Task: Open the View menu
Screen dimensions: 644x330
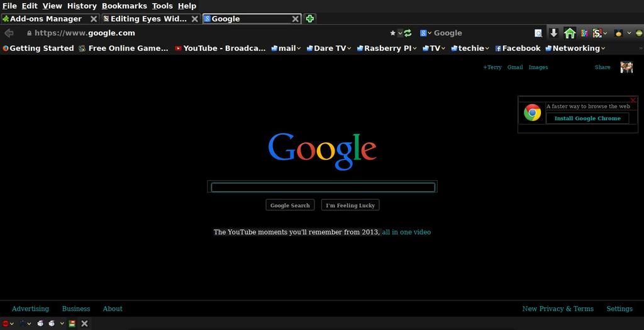Action: [x=52, y=6]
